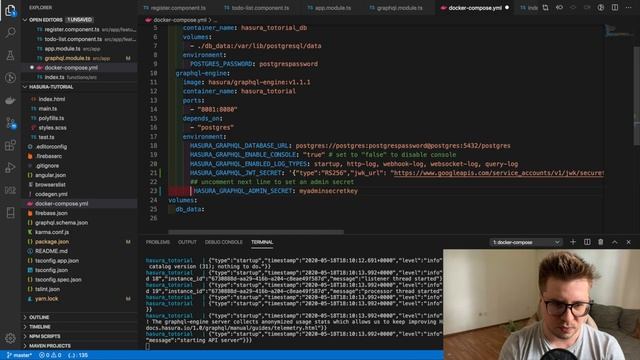Click the code minimap preview
The image size is (640, 360).
619,31
